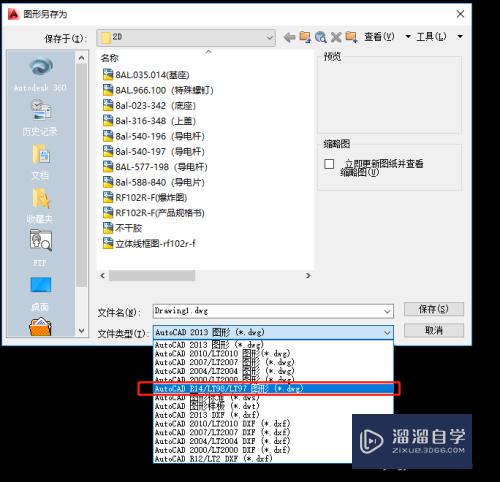
Task: Select file icon for 8al-023-342 (底座)
Action: pyautogui.click(x=108, y=105)
